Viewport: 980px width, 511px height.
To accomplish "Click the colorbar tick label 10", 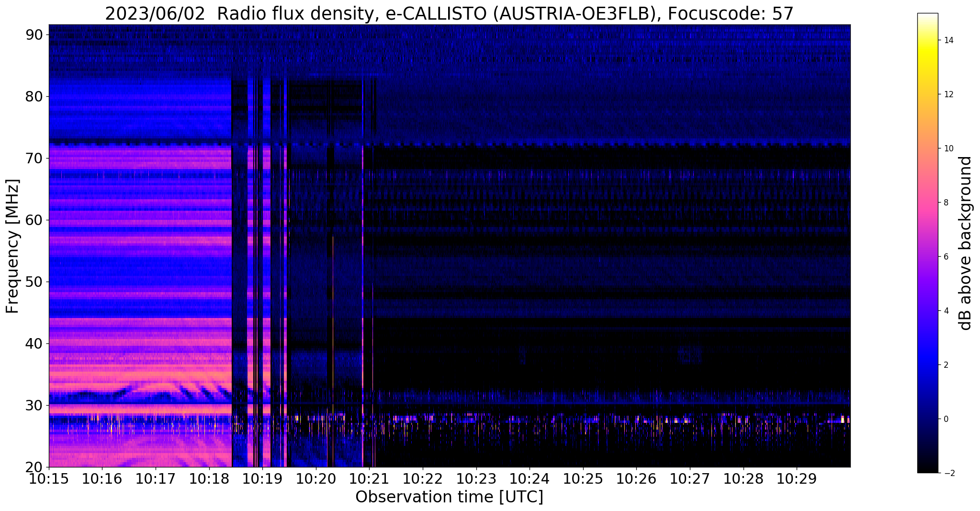I will click(948, 148).
